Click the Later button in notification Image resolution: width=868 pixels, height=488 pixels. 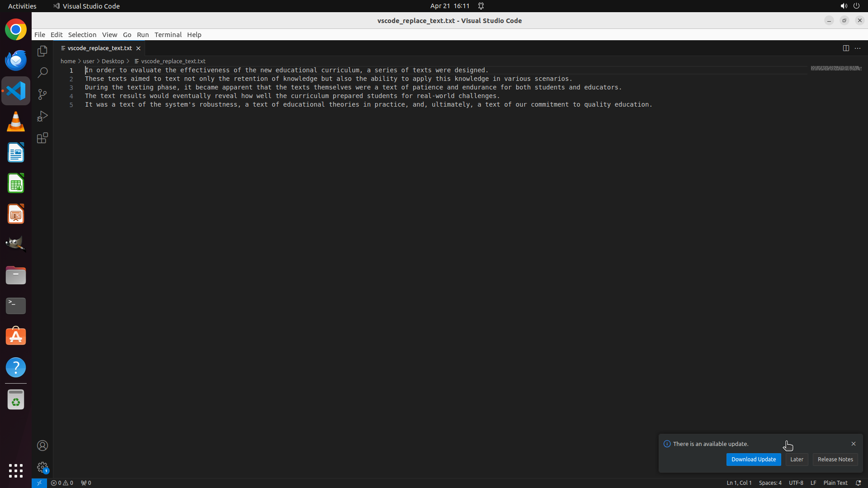(x=797, y=459)
